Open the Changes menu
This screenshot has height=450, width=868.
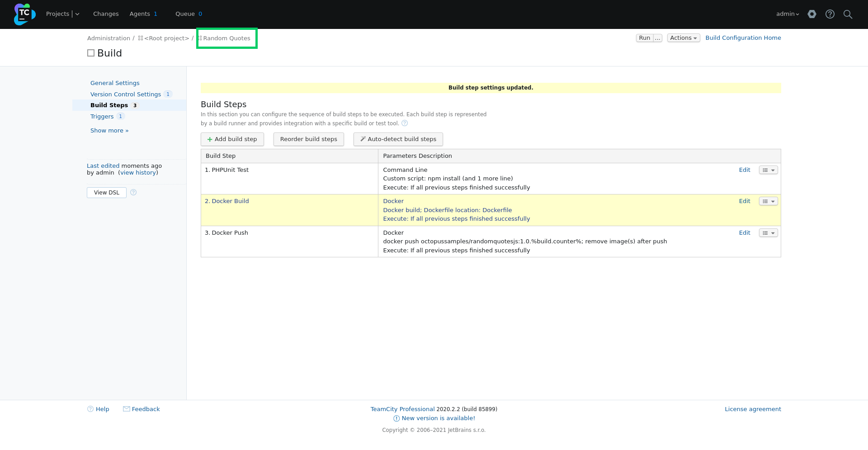106,14
